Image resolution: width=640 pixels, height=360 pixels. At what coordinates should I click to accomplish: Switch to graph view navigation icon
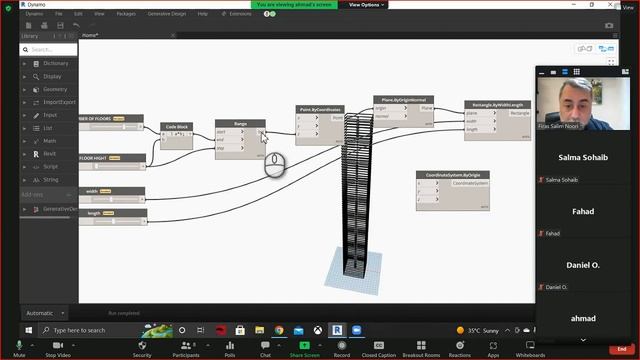point(606,49)
